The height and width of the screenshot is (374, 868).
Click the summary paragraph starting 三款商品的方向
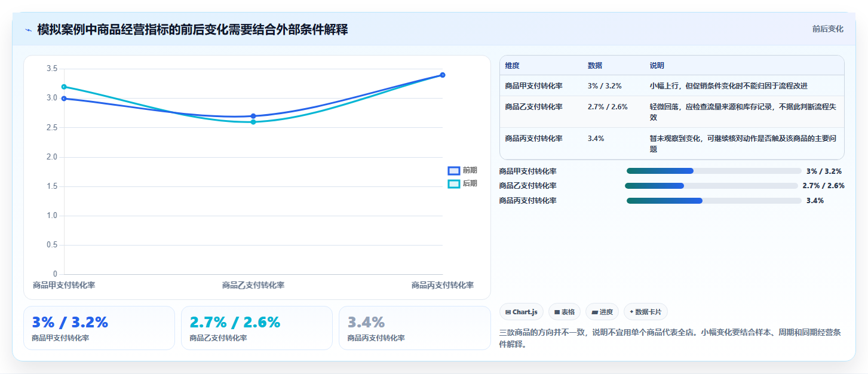pos(670,338)
